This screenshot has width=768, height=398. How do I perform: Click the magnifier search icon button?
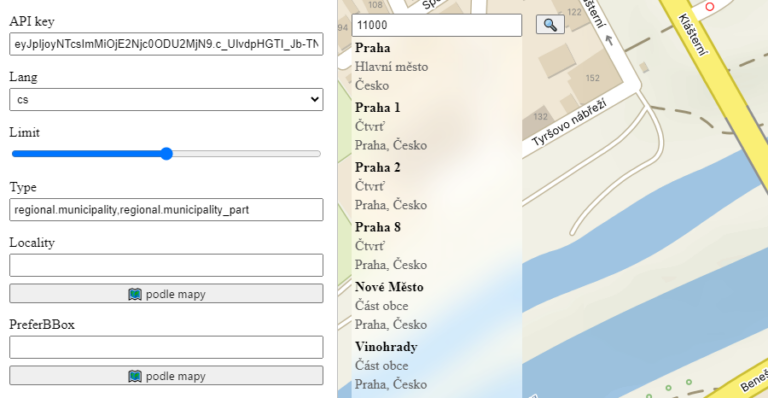click(x=550, y=24)
